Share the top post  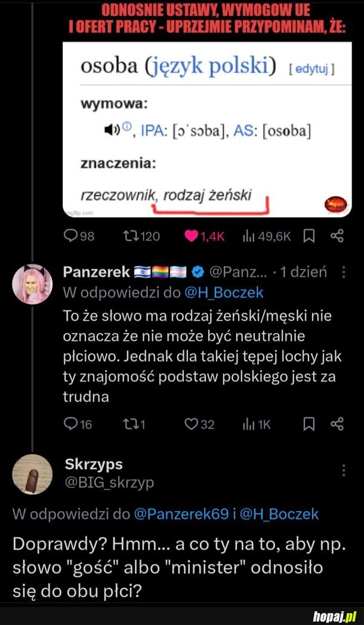pos(337,236)
